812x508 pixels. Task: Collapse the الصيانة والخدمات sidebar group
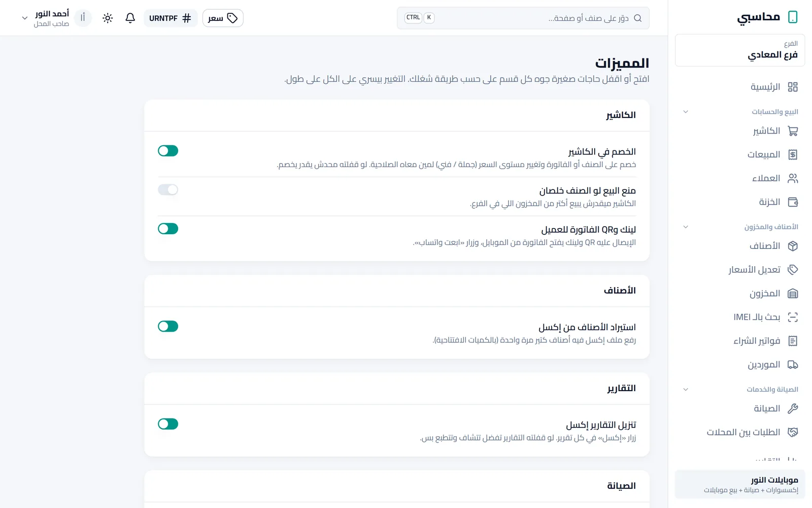[x=686, y=390]
